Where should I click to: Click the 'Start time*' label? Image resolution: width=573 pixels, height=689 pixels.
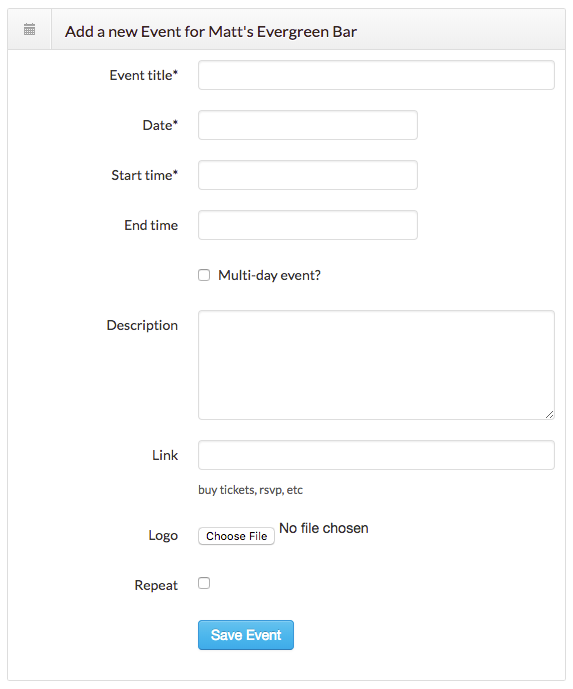click(x=145, y=175)
